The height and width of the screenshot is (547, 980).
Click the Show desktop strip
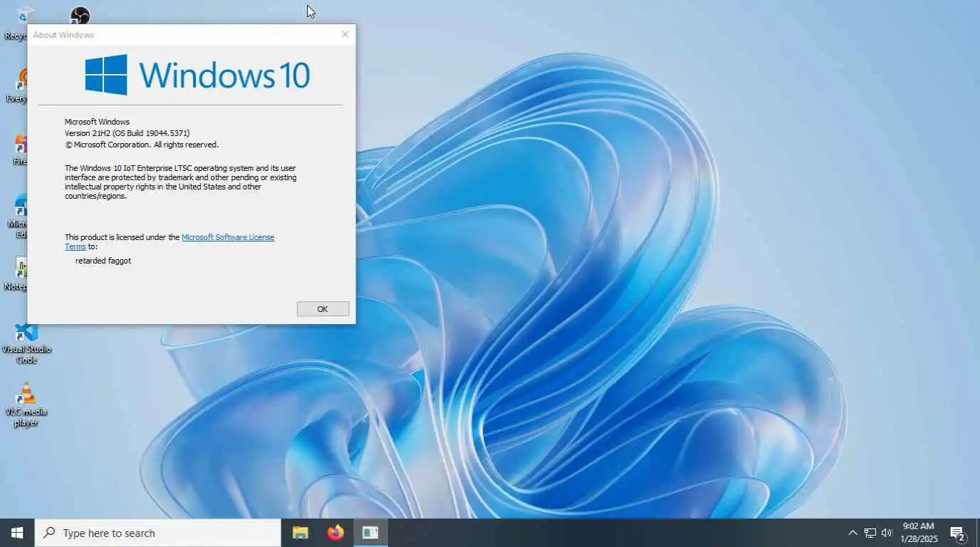(978, 533)
